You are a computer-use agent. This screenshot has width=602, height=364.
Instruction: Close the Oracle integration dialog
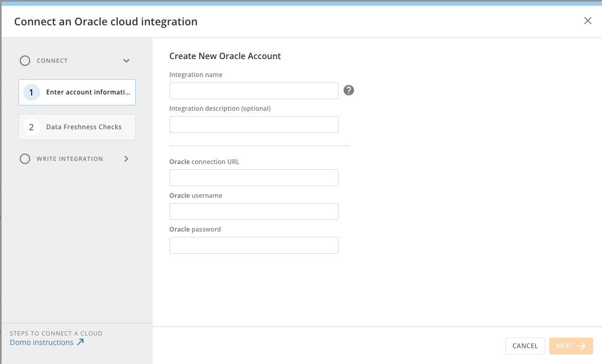tap(587, 21)
